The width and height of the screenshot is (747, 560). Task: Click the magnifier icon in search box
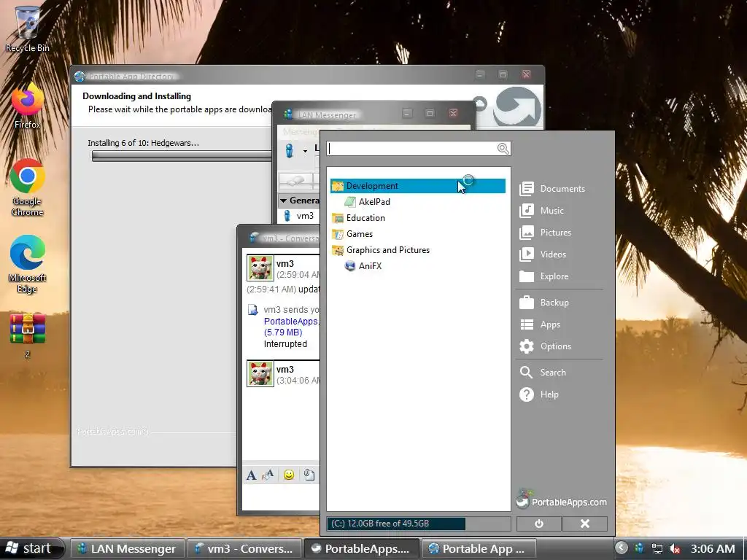point(503,149)
